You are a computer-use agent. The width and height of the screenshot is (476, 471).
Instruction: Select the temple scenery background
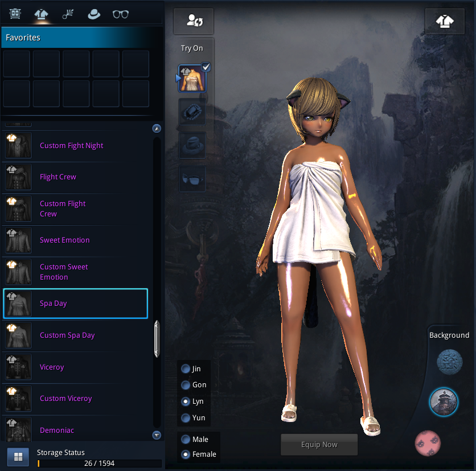click(x=444, y=402)
